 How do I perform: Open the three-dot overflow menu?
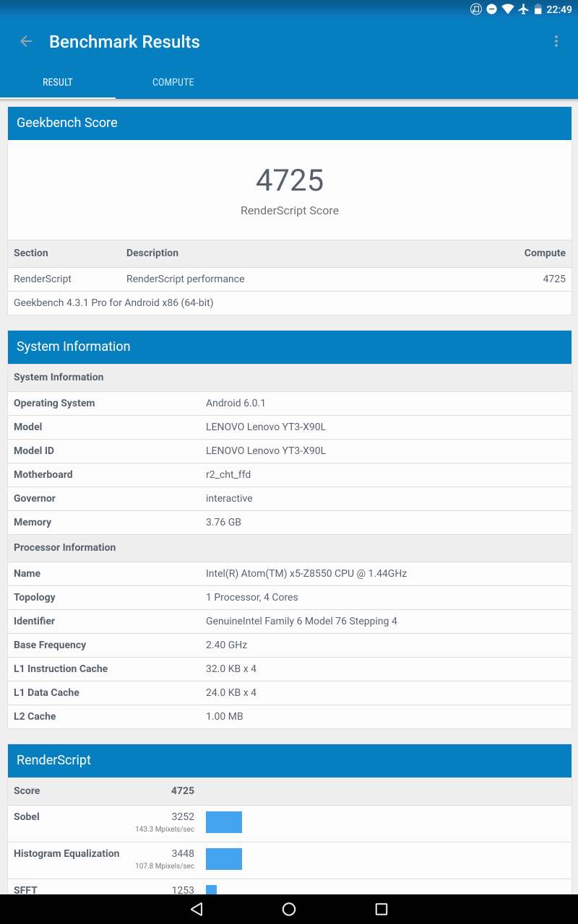[x=556, y=42]
